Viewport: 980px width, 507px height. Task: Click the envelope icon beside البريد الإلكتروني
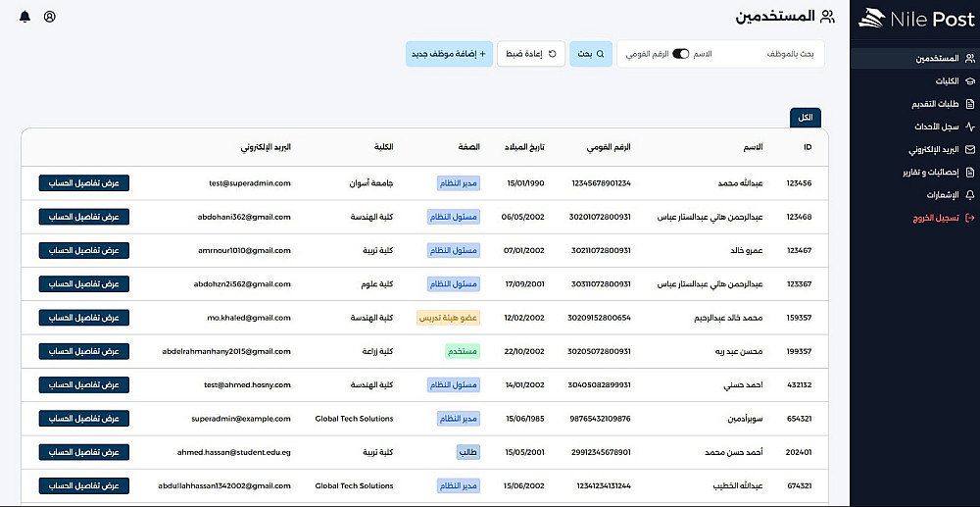coord(969,149)
